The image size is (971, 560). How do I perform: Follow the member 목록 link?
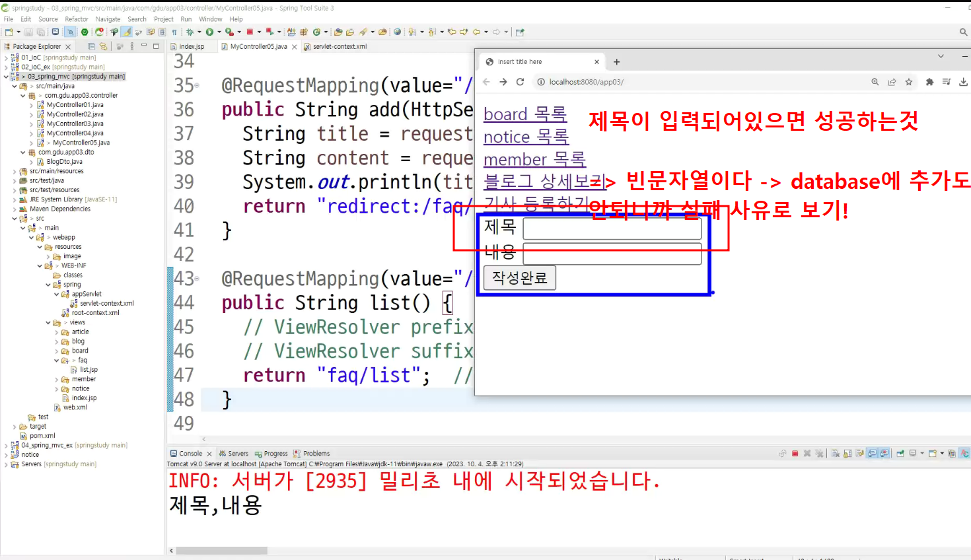click(x=535, y=159)
